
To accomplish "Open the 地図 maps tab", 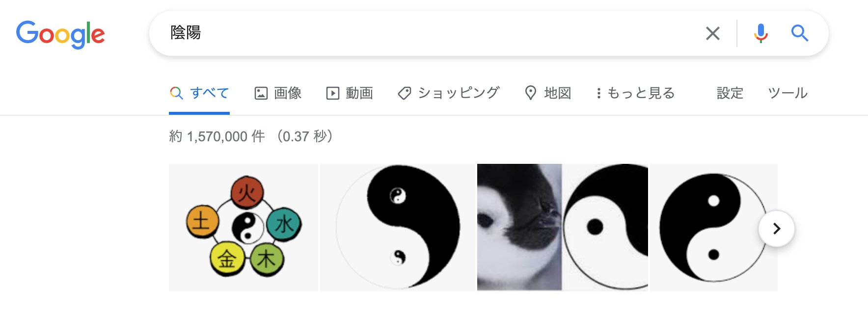I will click(548, 93).
